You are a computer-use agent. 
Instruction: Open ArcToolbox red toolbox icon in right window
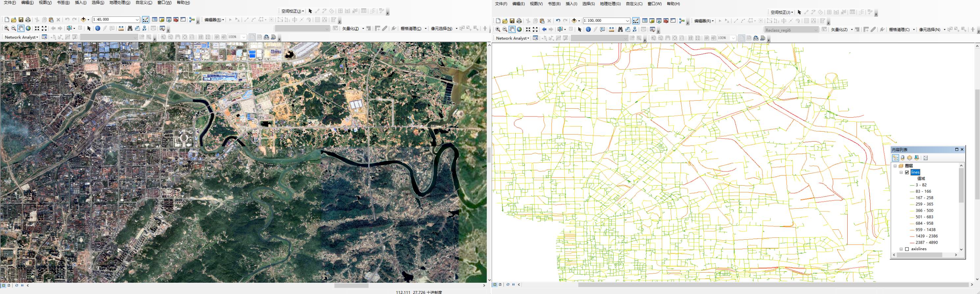click(666, 21)
